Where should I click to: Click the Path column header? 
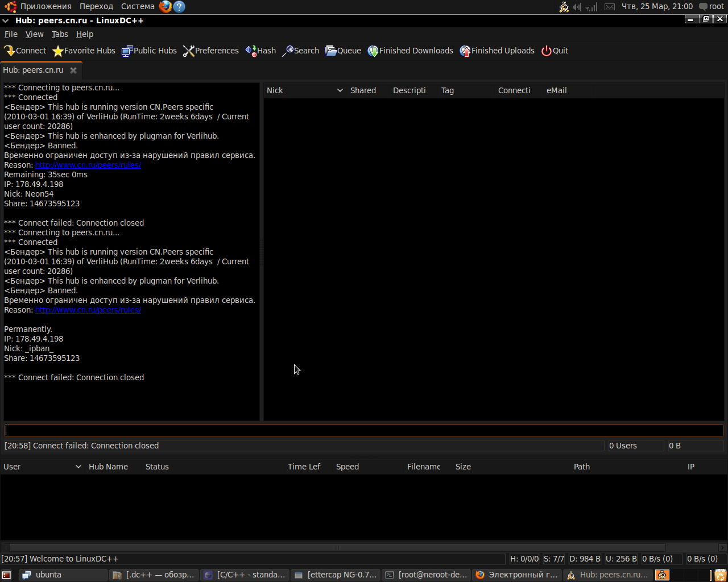(x=628, y=467)
